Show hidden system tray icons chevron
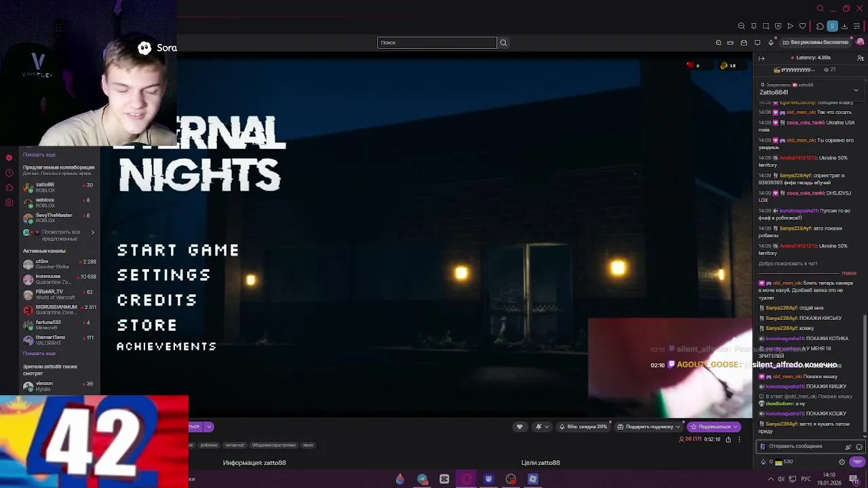The image size is (868, 488). (x=770, y=479)
